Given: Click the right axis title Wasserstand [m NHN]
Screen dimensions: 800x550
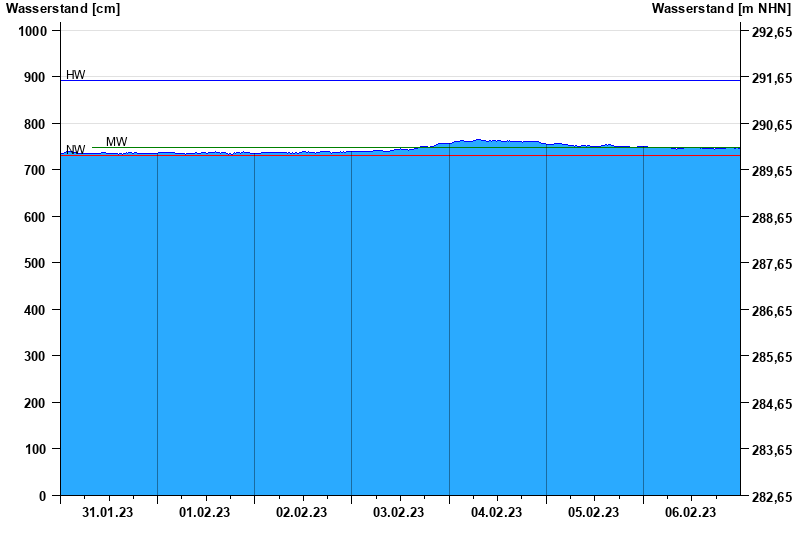Looking at the screenshot, I should coord(722,9).
